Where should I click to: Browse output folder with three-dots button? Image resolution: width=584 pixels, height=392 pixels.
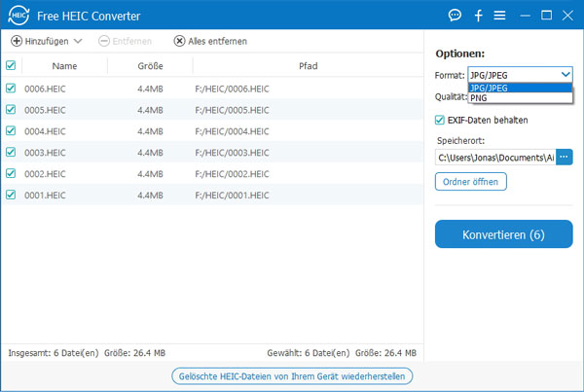565,157
